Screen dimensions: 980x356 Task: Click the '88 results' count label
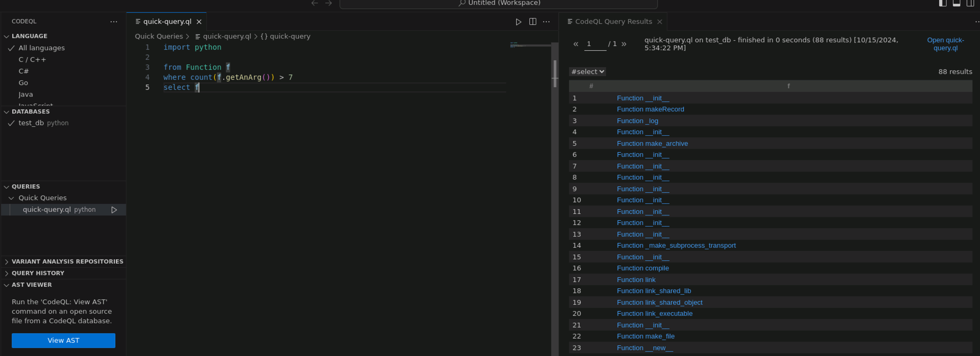point(955,72)
